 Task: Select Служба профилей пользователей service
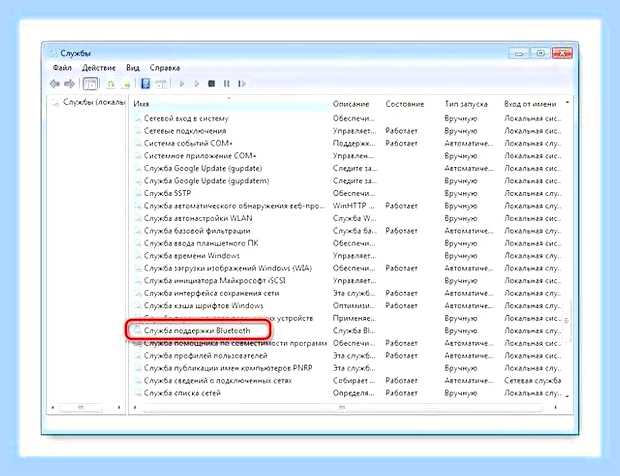(x=206, y=356)
